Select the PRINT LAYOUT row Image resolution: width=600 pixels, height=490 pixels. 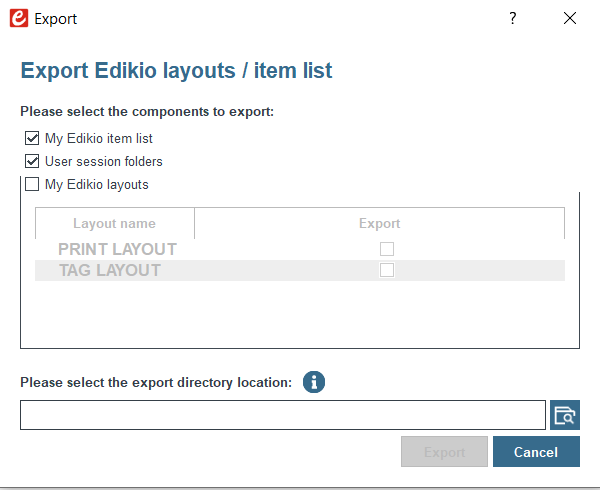(x=300, y=249)
